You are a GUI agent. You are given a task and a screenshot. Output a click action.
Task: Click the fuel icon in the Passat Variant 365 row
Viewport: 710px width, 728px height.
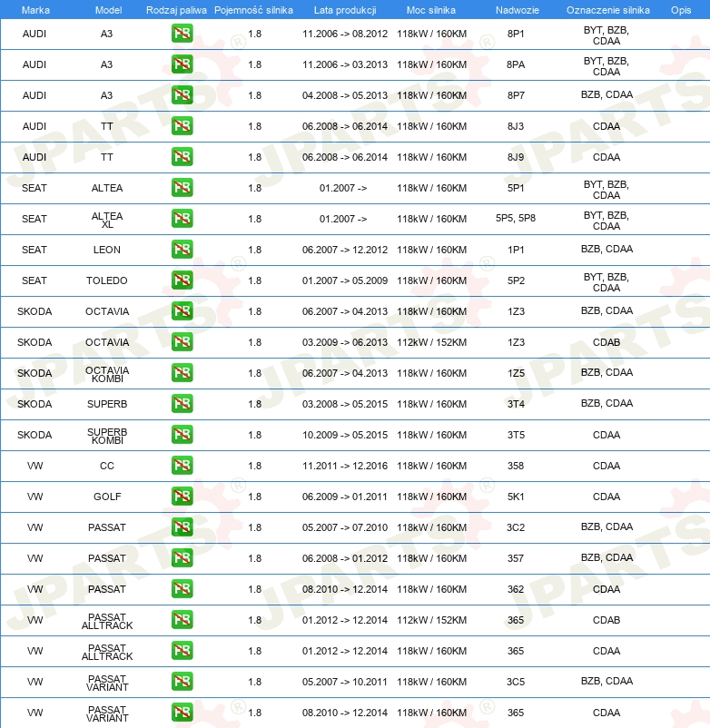pos(182,713)
